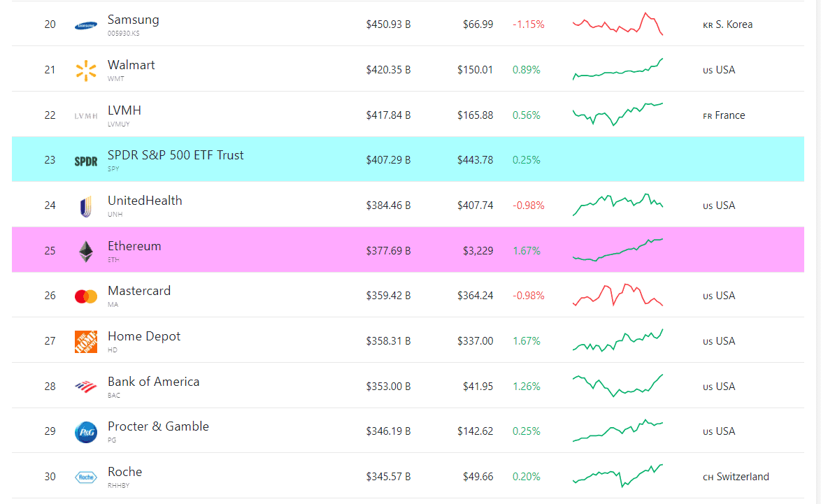The height and width of the screenshot is (504, 821).
Task: Open the Mastercard company link
Action: point(138,291)
